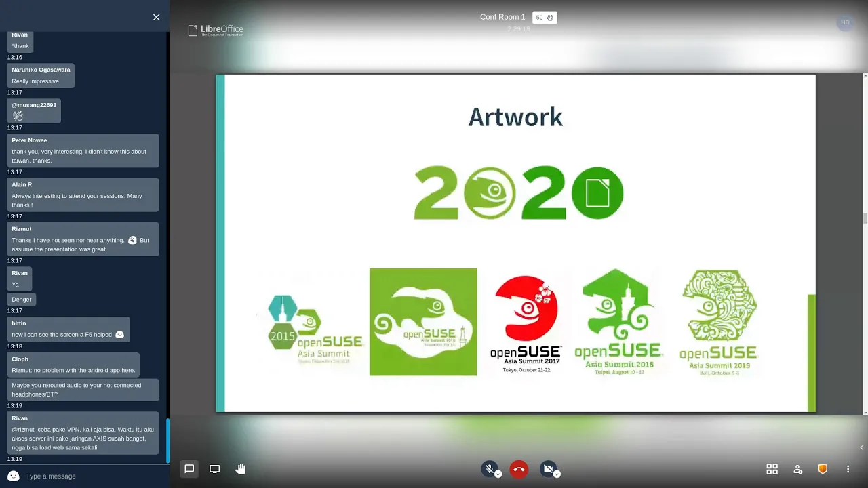Screen dimensions: 868x488
Task: Click the 13:18 timestamp in chat
Action: click(x=15, y=346)
